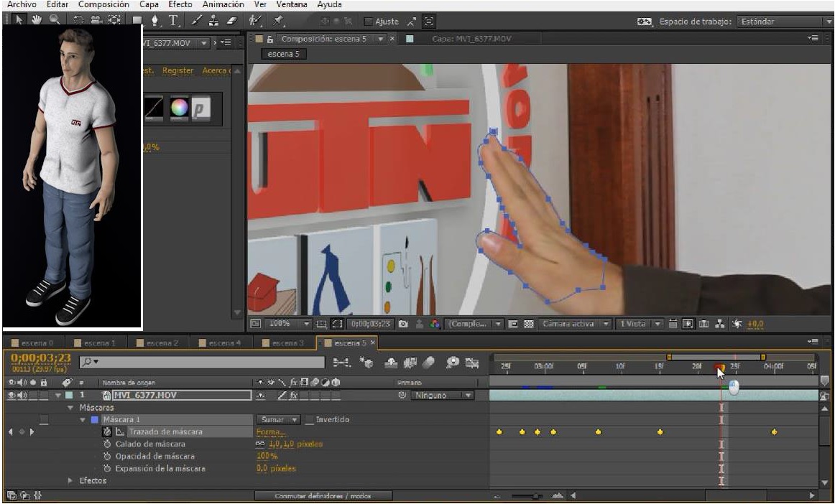This screenshot has width=835, height=504.
Task: Go to the previous Trazado de máscara keyframe
Action: click(x=11, y=431)
